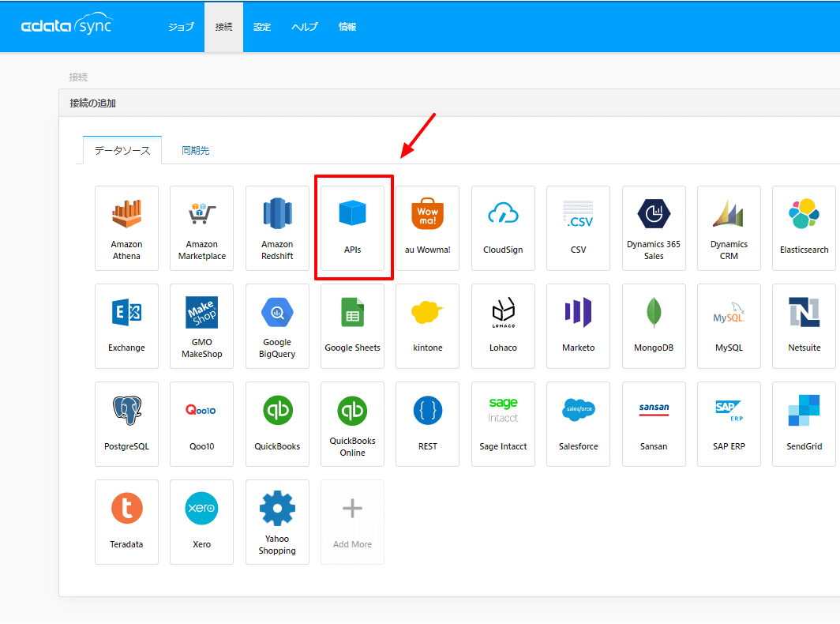The image size is (840, 624).
Task: Select the Amazon Athena connector
Action: click(x=126, y=228)
